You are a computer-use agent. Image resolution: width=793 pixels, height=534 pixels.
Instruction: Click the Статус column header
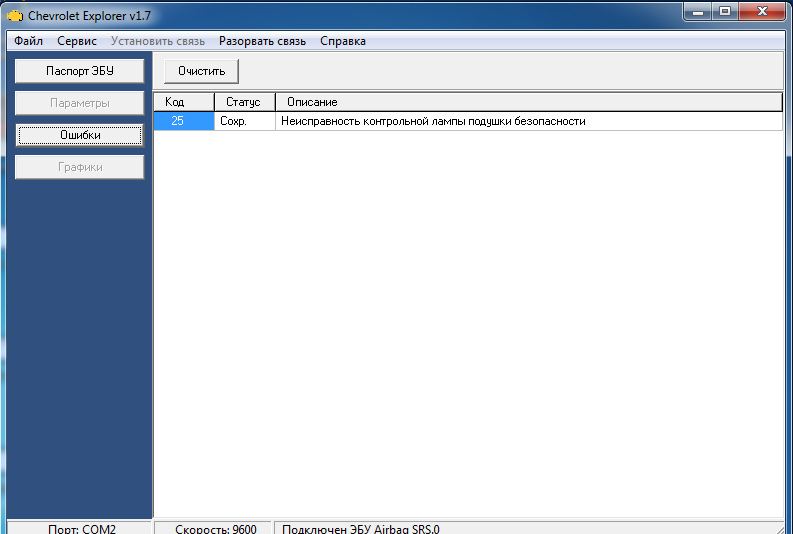pos(245,102)
